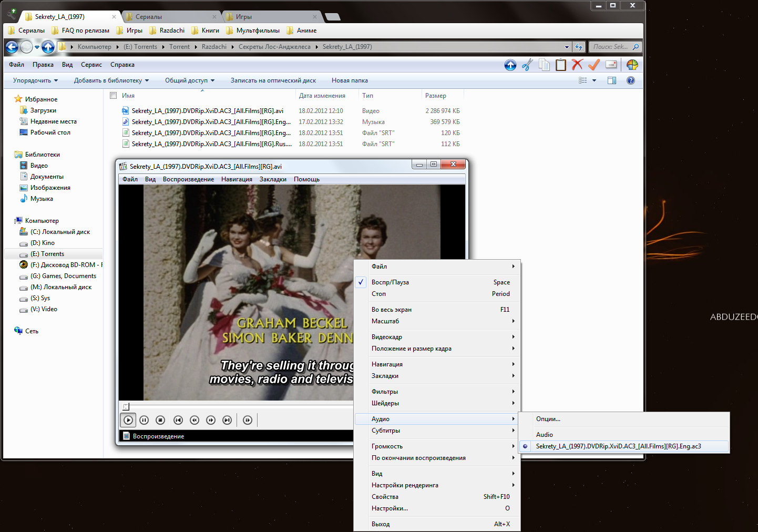The image size is (758, 532).
Task: Click the colorful Classic Shell settings icon
Action: (632, 65)
